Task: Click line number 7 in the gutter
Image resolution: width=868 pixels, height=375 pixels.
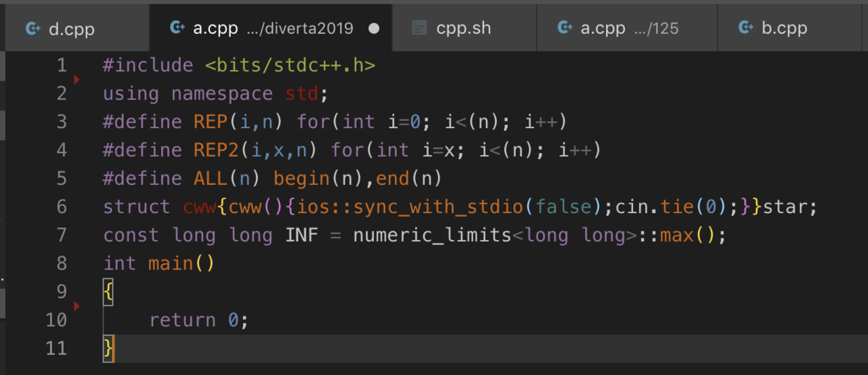Action: [x=61, y=235]
